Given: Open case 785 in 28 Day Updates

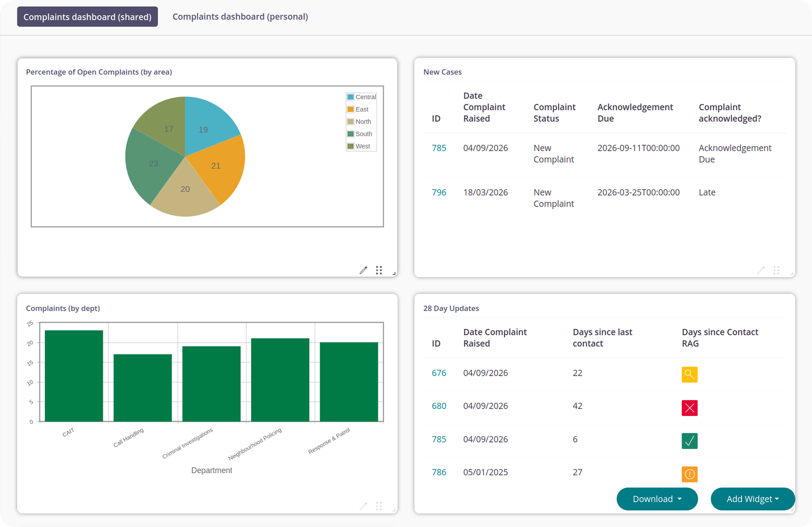Looking at the screenshot, I should [439, 439].
